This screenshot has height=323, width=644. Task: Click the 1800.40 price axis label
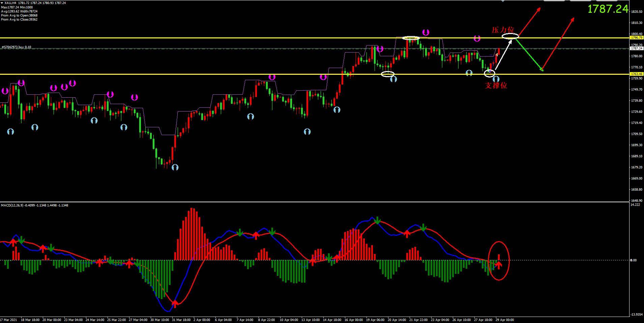tap(637, 34)
